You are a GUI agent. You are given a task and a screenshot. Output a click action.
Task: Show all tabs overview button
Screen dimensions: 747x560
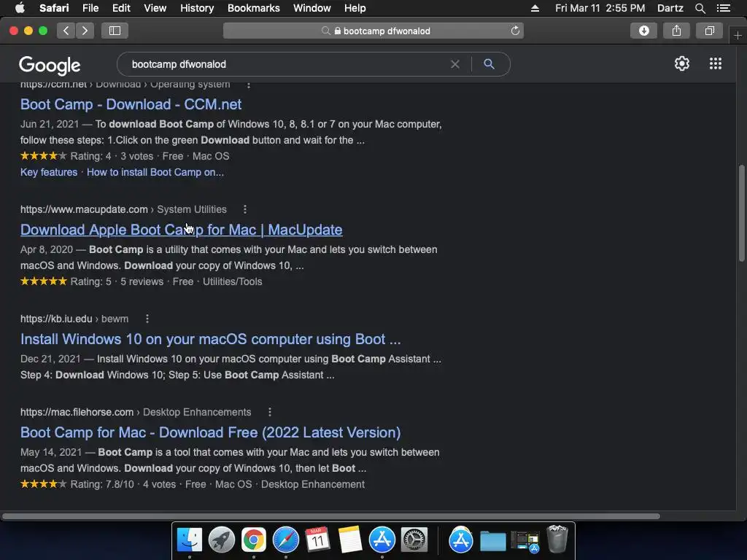pyautogui.click(x=709, y=31)
